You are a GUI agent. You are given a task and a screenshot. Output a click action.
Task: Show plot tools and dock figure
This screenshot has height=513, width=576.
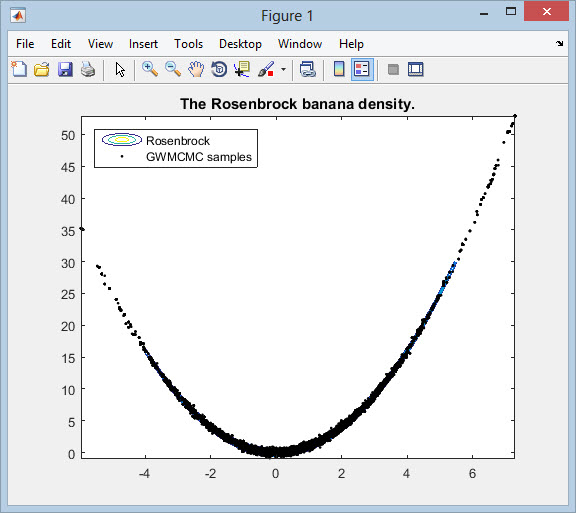(415, 69)
